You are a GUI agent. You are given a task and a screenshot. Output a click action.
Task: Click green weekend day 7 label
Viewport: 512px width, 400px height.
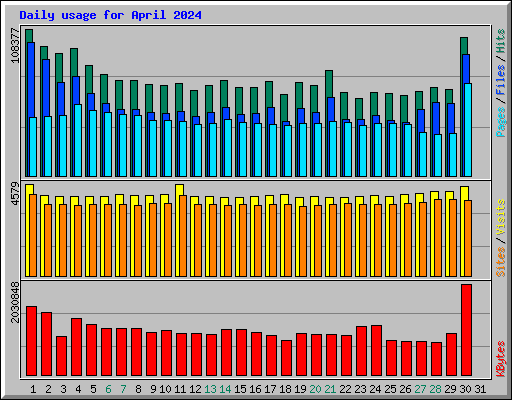pyautogui.click(x=123, y=389)
